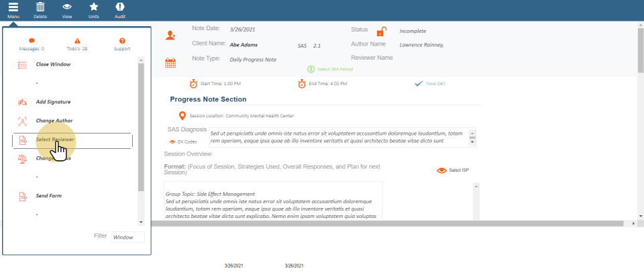Select Send Form menu entry
The height and width of the screenshot is (275, 644).
[48, 197]
